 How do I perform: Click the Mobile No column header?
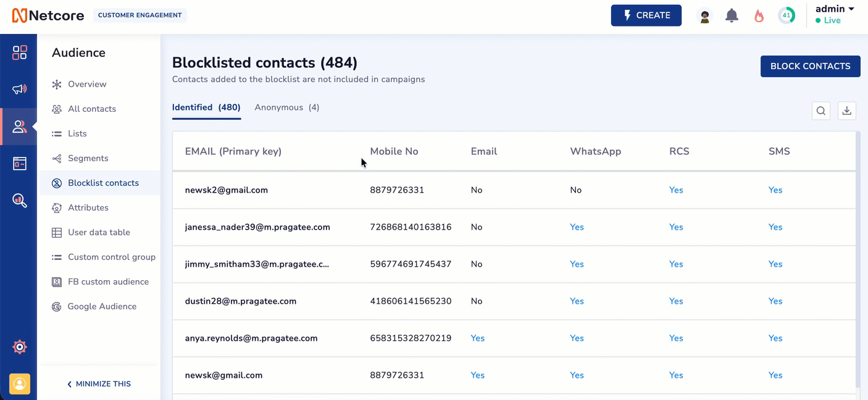tap(394, 151)
